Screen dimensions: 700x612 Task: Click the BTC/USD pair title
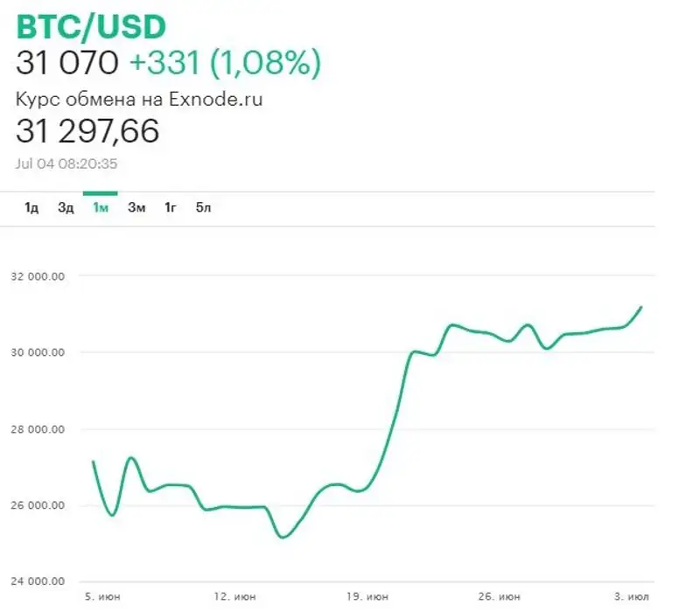tap(91, 27)
